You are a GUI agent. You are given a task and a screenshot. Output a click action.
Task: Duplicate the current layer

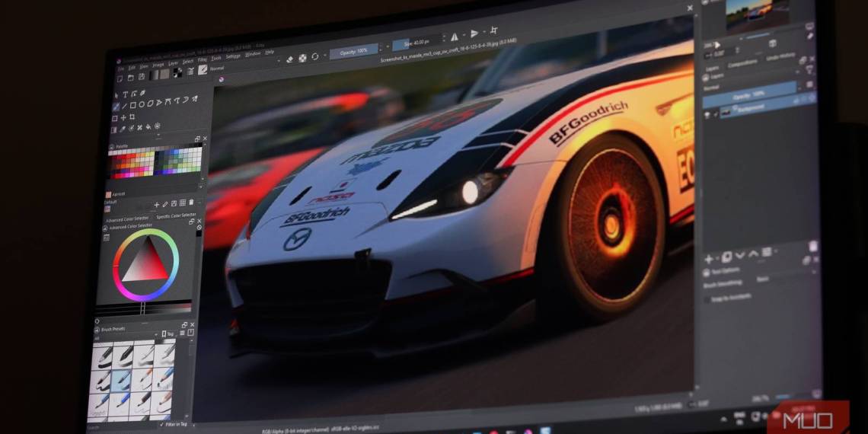click(x=726, y=257)
